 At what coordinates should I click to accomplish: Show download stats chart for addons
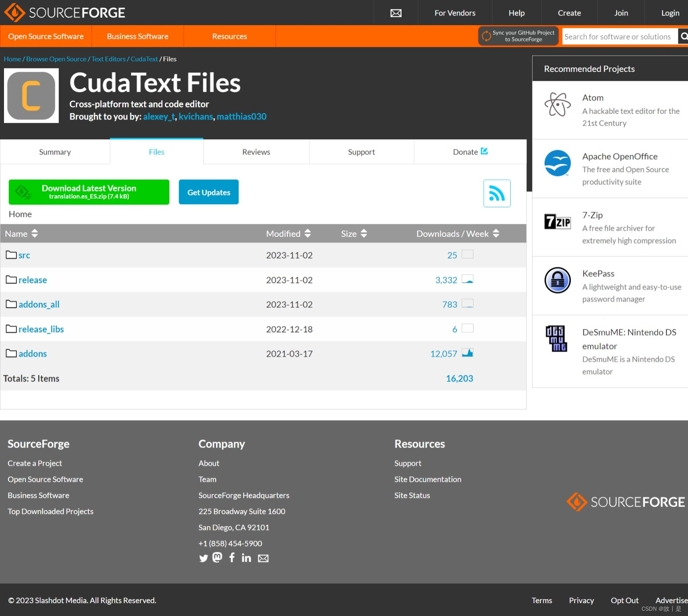point(467,353)
